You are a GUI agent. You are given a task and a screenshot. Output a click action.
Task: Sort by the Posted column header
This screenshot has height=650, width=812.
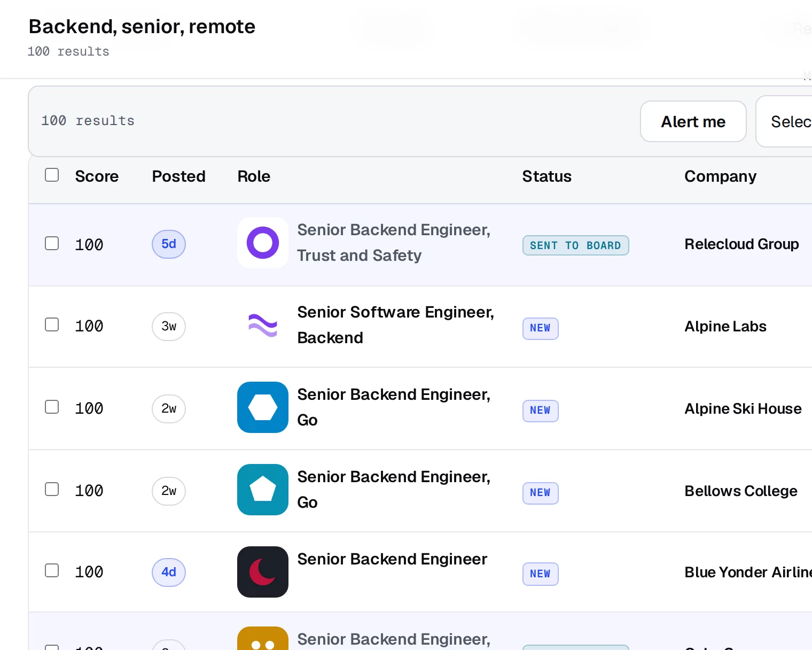(179, 176)
